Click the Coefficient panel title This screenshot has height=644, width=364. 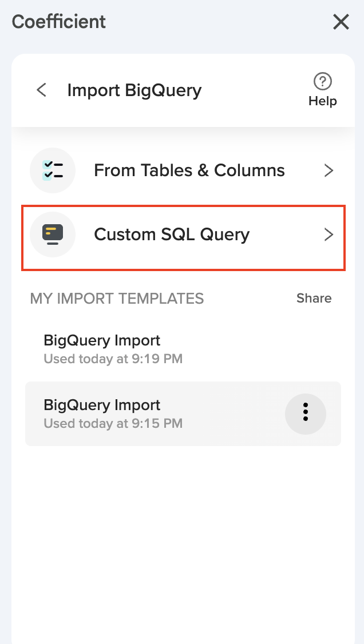(59, 22)
